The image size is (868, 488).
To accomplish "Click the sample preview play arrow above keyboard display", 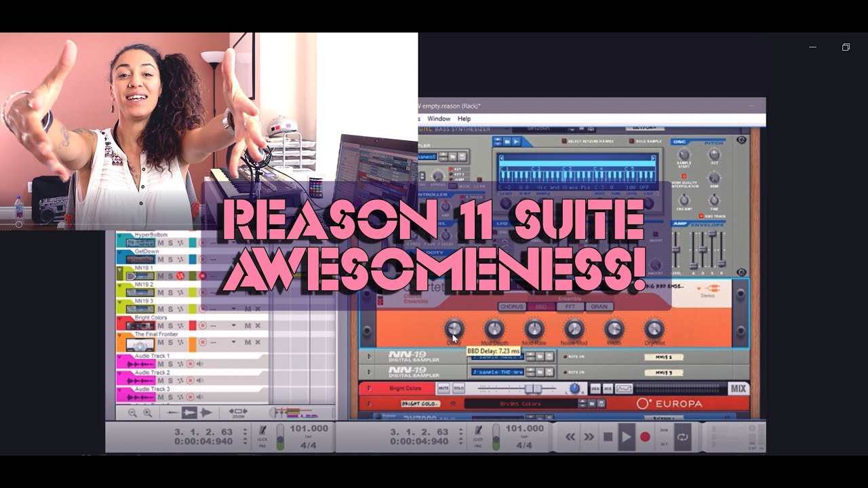I will (516, 142).
